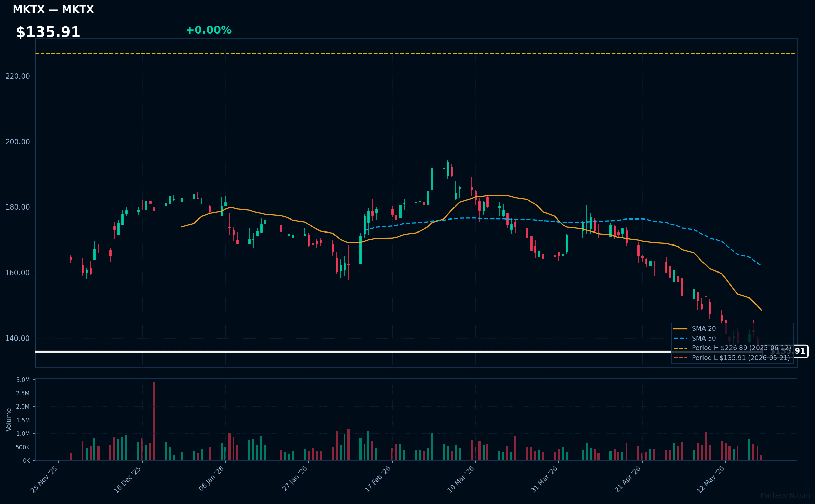Click the 1.0M volume axis label
Screen dimensions: 815x504
(x=23, y=434)
